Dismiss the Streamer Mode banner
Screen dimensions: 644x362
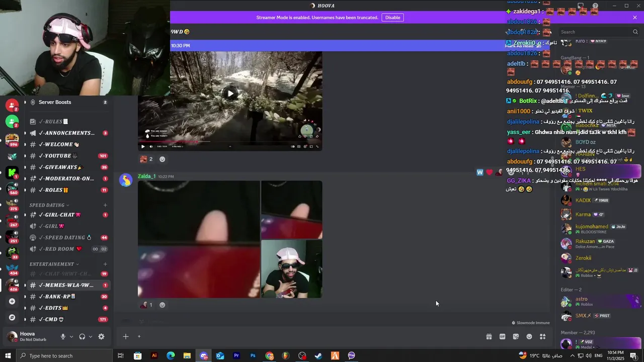[635, 18]
